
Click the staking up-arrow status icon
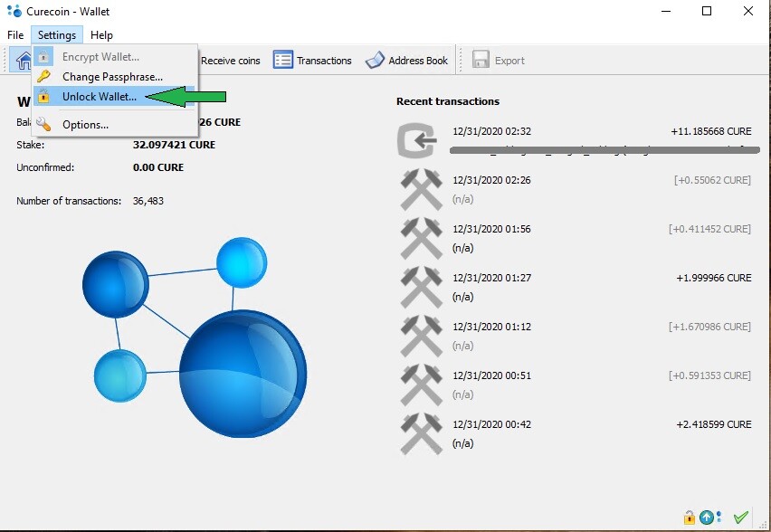click(x=706, y=518)
